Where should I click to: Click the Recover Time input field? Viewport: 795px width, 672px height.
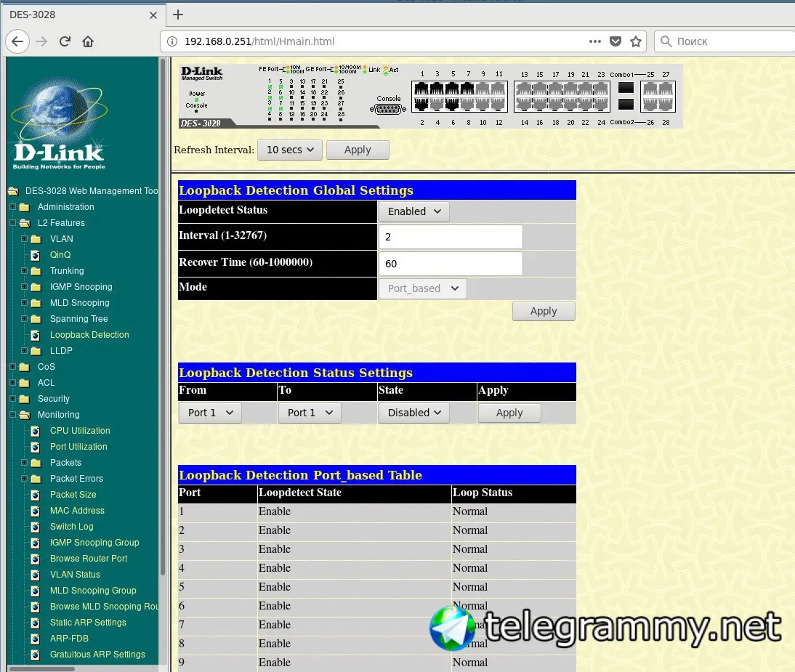point(451,264)
